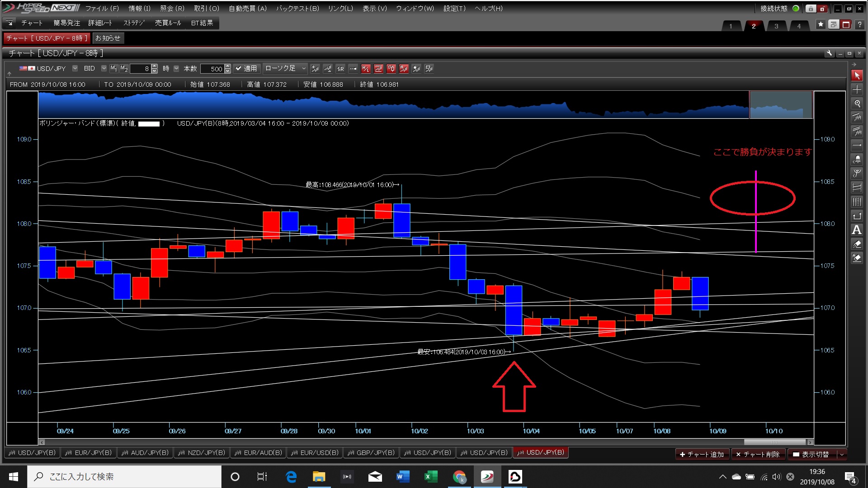Click the チャート削除 button
The image size is (868, 488).
(758, 454)
